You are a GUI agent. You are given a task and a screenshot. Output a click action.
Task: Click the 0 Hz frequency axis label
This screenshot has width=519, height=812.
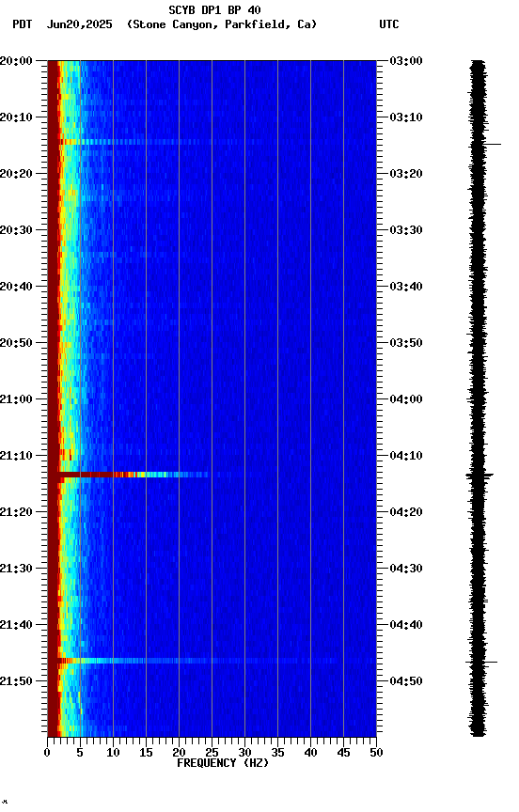tap(47, 753)
